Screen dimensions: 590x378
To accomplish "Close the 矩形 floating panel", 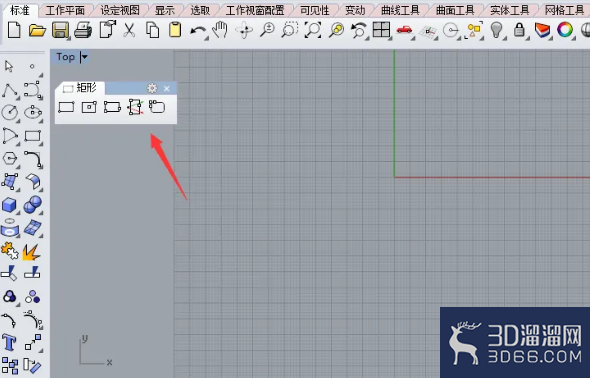I will click(167, 88).
